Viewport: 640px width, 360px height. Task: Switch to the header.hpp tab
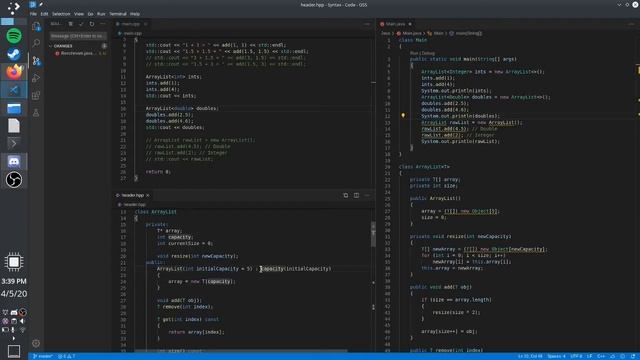click(132, 196)
